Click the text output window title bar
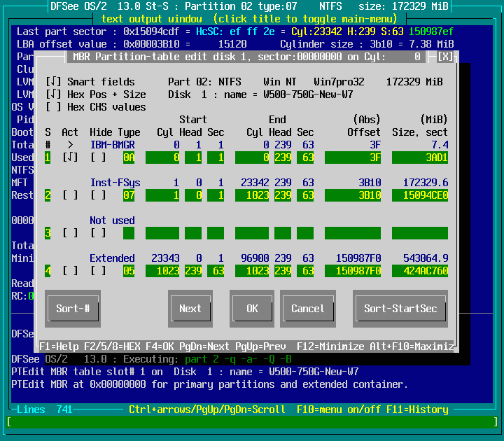This screenshot has height=441, width=504. tap(252, 18)
